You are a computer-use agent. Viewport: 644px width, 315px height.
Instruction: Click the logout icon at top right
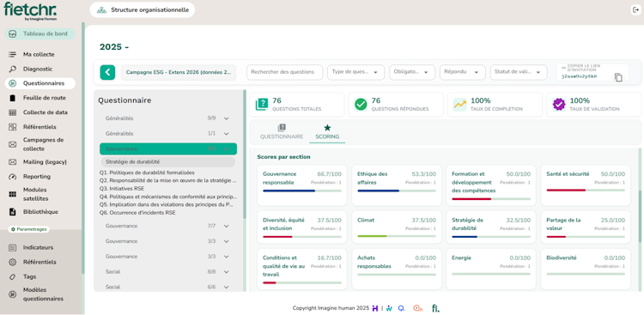(635, 10)
